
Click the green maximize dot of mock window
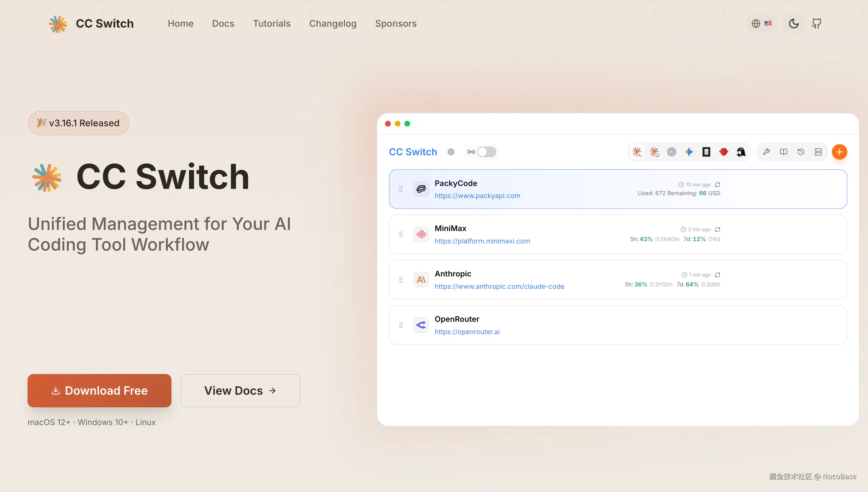tap(407, 124)
